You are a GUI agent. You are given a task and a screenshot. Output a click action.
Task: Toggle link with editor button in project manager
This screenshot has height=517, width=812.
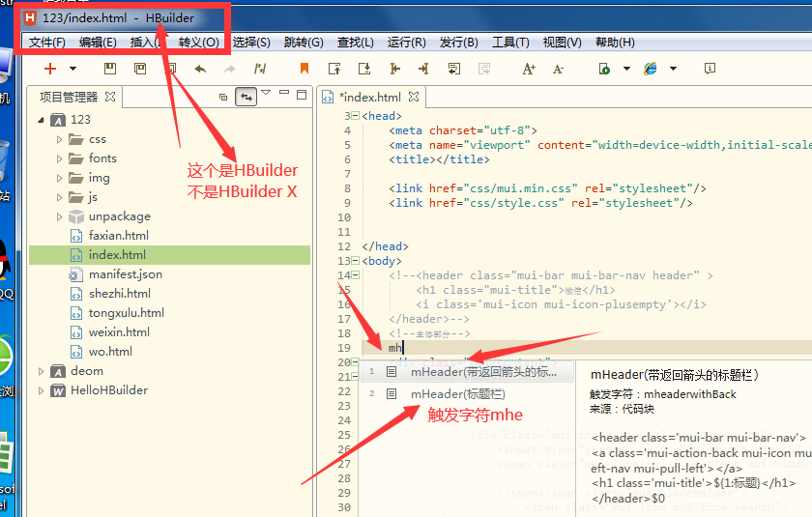click(246, 97)
